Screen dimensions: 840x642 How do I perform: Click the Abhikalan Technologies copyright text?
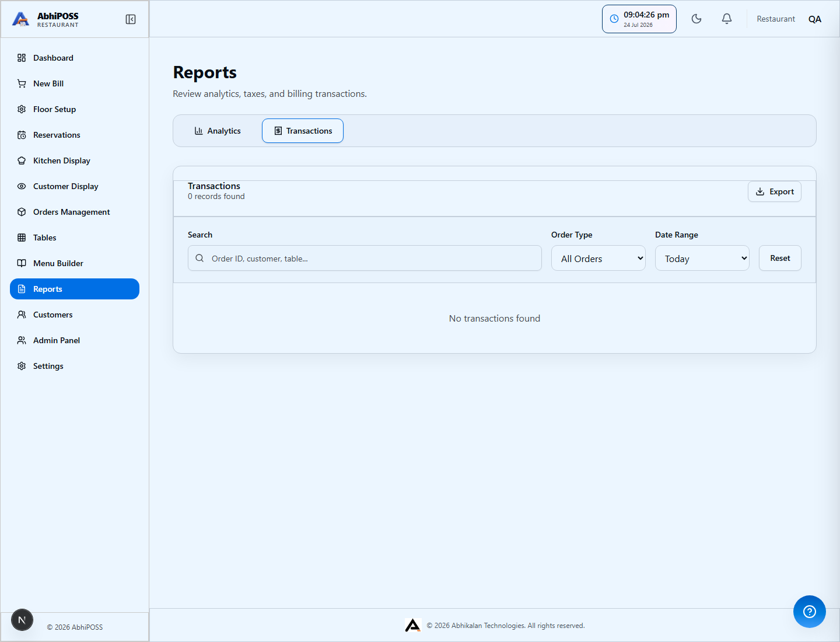pyautogui.click(x=506, y=626)
